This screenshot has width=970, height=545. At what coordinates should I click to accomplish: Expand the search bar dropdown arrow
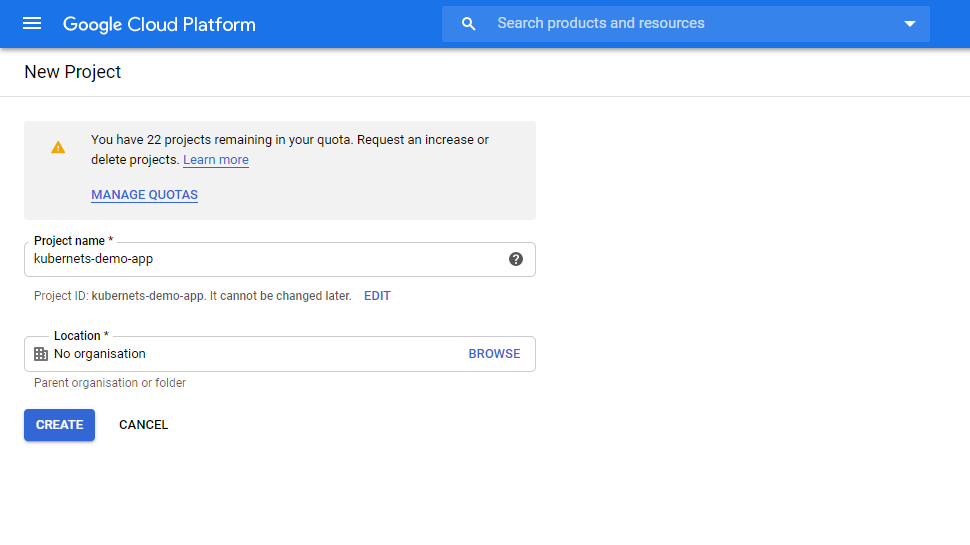(909, 24)
